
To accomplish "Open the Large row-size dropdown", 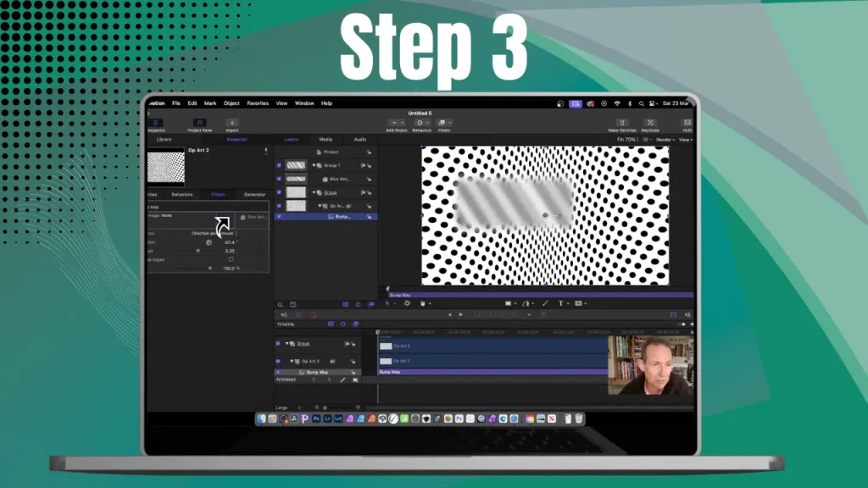I will (x=288, y=408).
